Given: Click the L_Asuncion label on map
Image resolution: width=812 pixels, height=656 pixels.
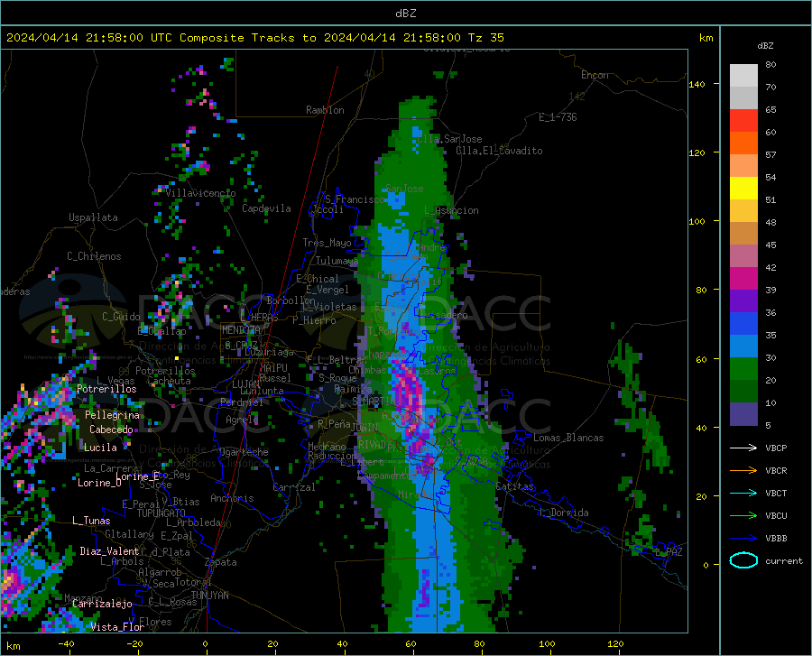Looking at the screenshot, I should [x=451, y=210].
